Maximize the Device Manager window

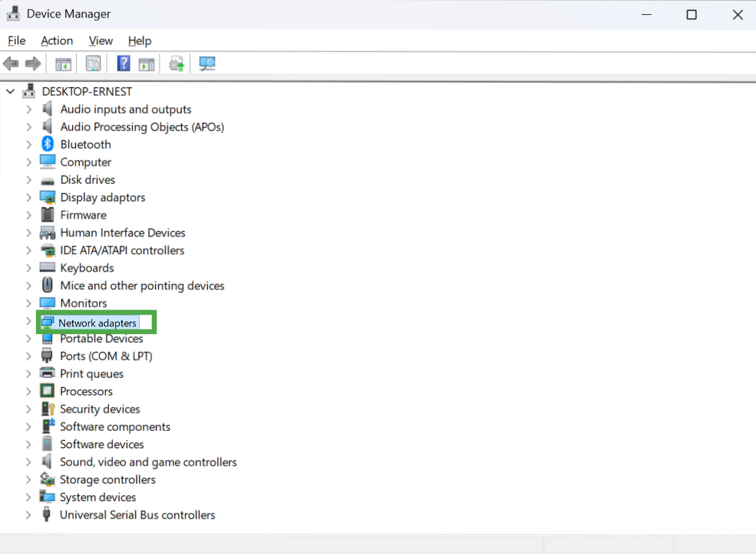(692, 14)
